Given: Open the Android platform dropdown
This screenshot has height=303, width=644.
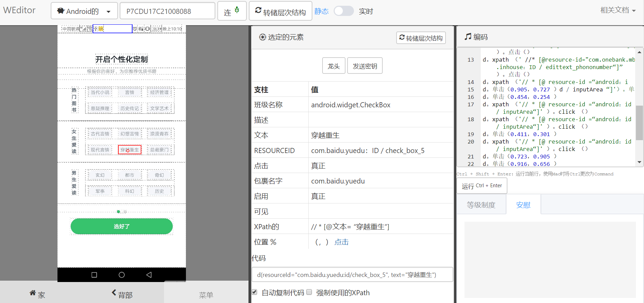Looking at the screenshot, I should [x=84, y=11].
